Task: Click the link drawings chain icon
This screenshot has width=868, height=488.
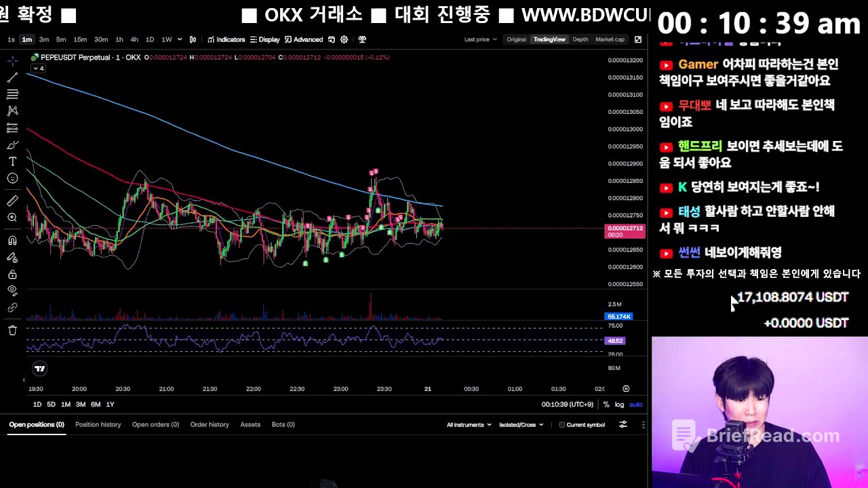Action: [x=12, y=307]
